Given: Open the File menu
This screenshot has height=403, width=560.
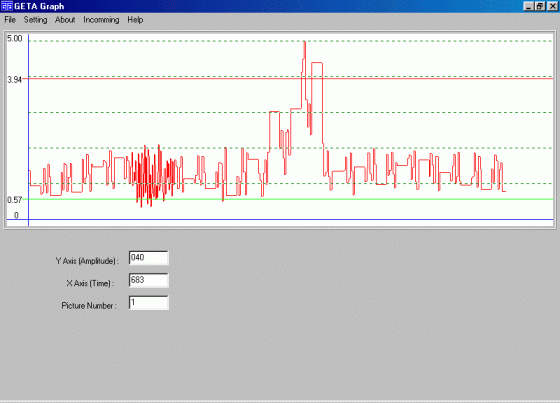Looking at the screenshot, I should [10, 20].
